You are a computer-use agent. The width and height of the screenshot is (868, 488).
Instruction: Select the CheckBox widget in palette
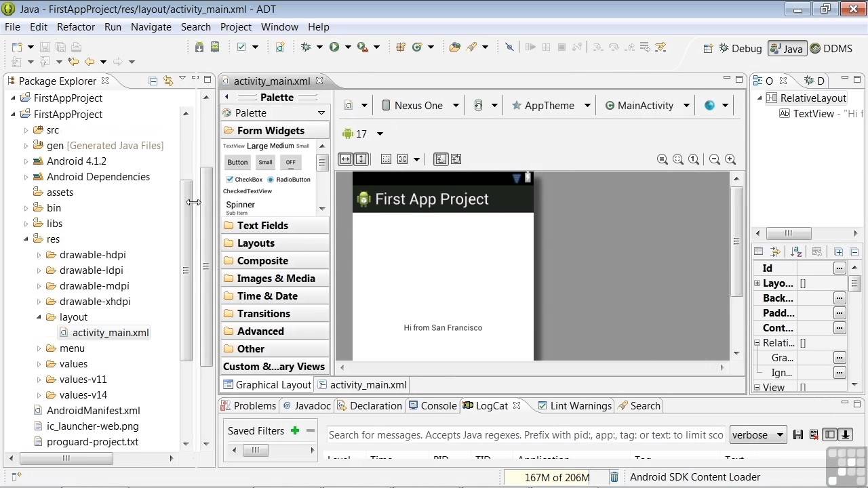coord(244,180)
